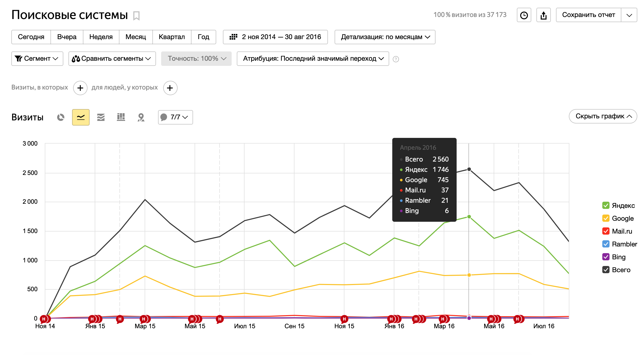Uncheck the Яндекс series checkbox

[606, 205]
